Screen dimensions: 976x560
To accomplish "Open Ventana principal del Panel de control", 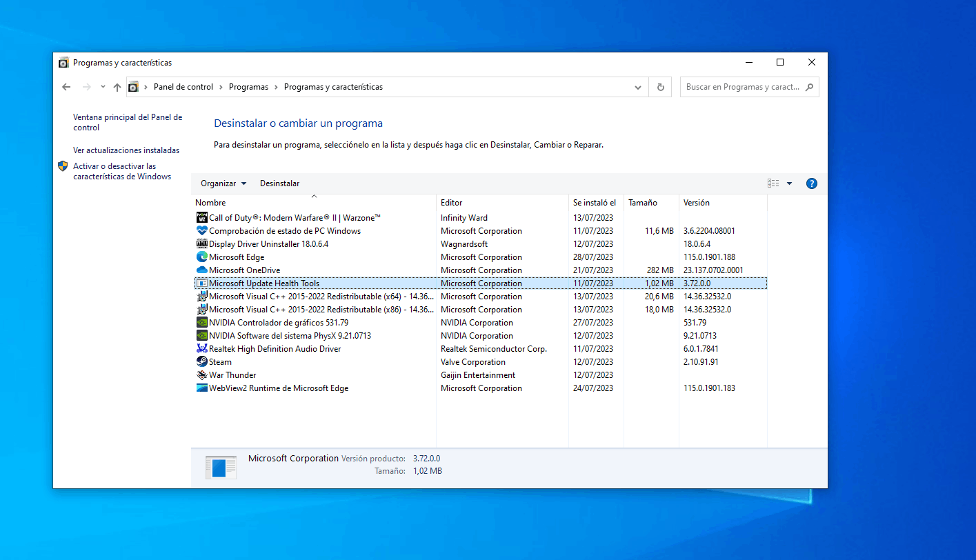I will 128,122.
